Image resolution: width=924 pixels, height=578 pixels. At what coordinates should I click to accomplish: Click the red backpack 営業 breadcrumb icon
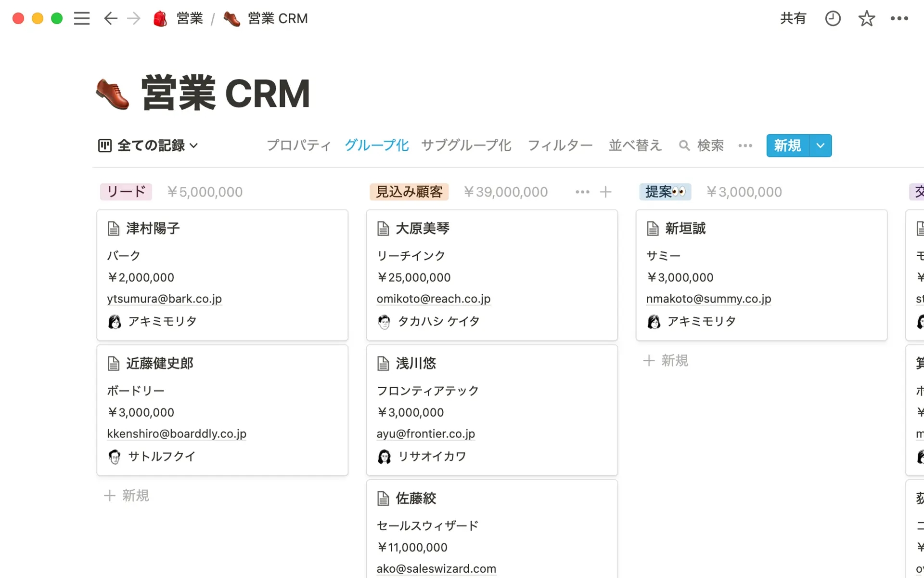click(x=159, y=18)
